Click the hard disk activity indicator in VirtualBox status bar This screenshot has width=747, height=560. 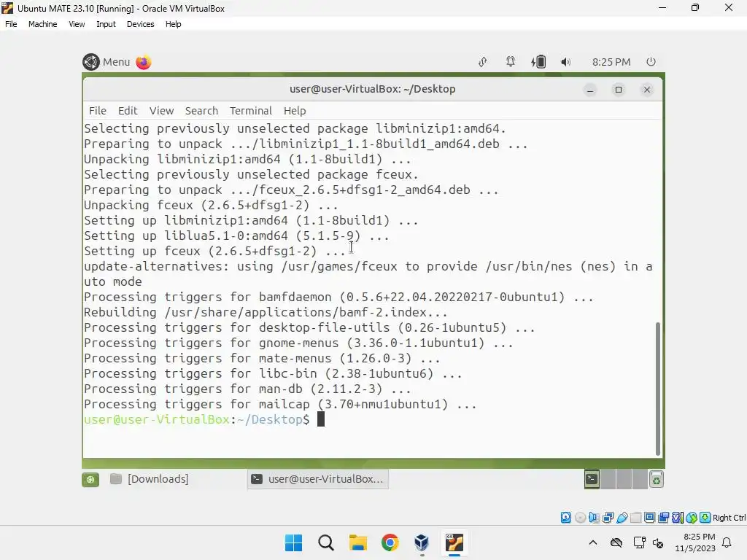click(565, 518)
